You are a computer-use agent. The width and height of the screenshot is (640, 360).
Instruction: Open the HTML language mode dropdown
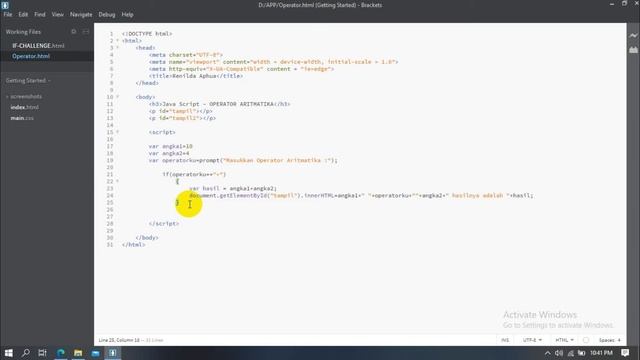[564, 340]
